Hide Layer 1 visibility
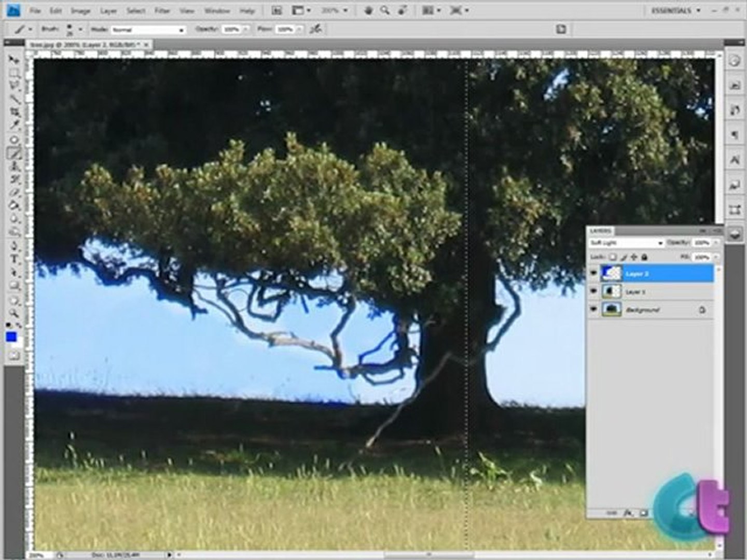 pyautogui.click(x=594, y=291)
